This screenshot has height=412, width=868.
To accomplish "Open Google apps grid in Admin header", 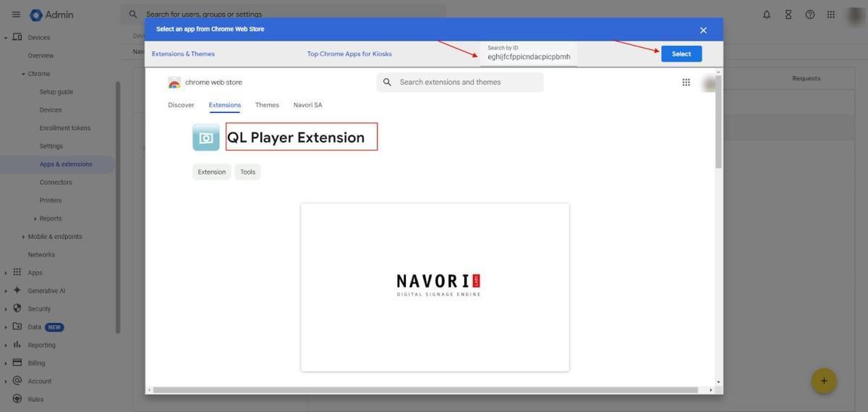I will coord(831,14).
